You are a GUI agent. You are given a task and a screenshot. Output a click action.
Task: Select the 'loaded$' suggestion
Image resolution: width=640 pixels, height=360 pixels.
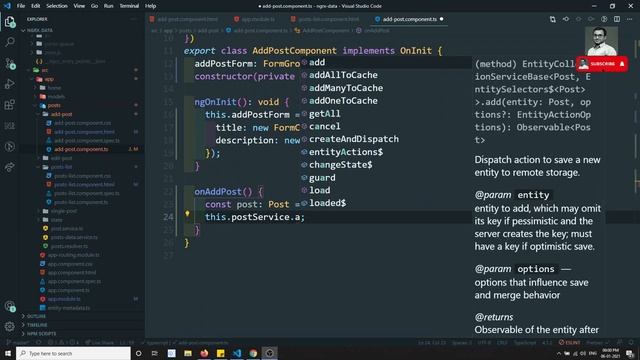[386, 203]
